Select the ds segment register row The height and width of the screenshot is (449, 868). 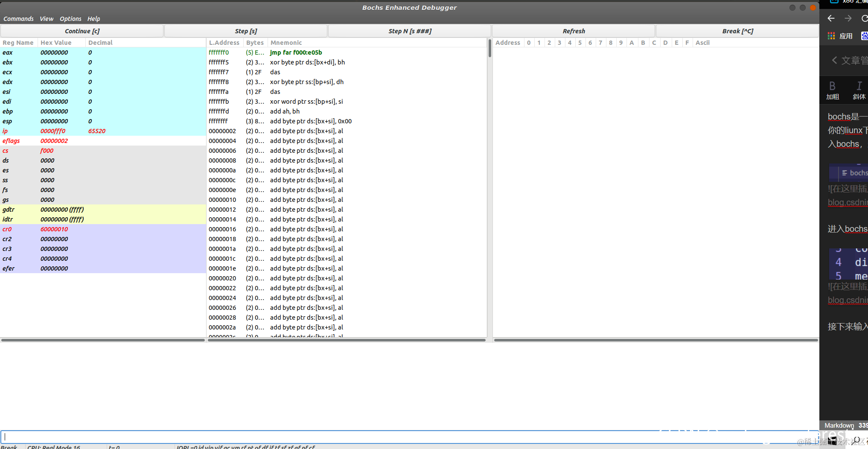click(x=103, y=160)
